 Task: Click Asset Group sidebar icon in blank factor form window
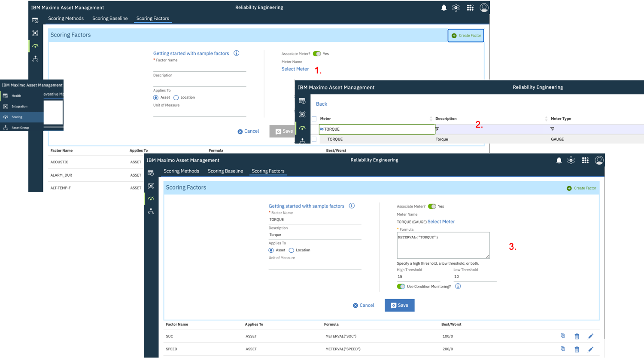pyautogui.click(x=35, y=58)
